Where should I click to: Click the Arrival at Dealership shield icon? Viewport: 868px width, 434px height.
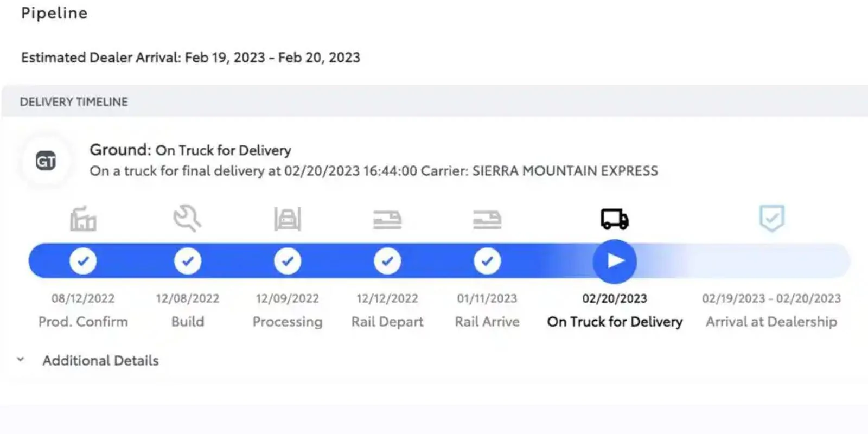click(x=771, y=218)
